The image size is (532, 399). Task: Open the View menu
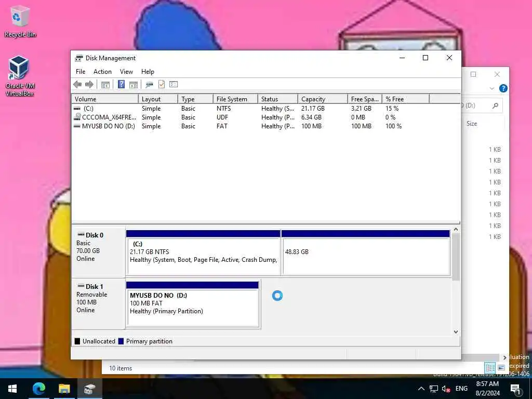[126, 72]
